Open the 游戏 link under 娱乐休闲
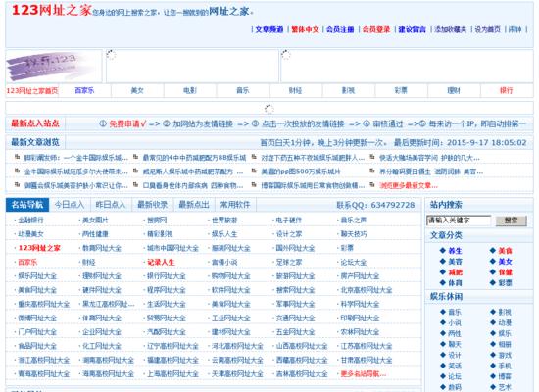Viewport: 539px width, 392px height. click(505, 355)
